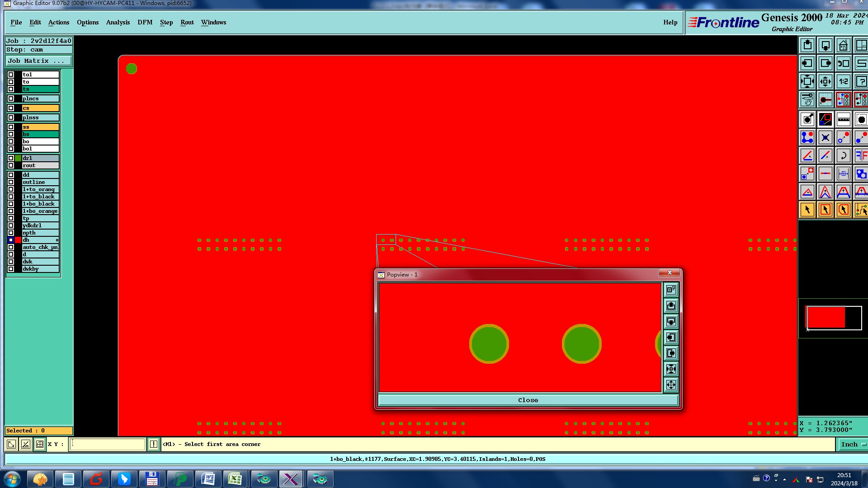Image resolution: width=868 pixels, height=488 pixels.
Task: Open the Job Matrix selector
Action: (x=38, y=61)
